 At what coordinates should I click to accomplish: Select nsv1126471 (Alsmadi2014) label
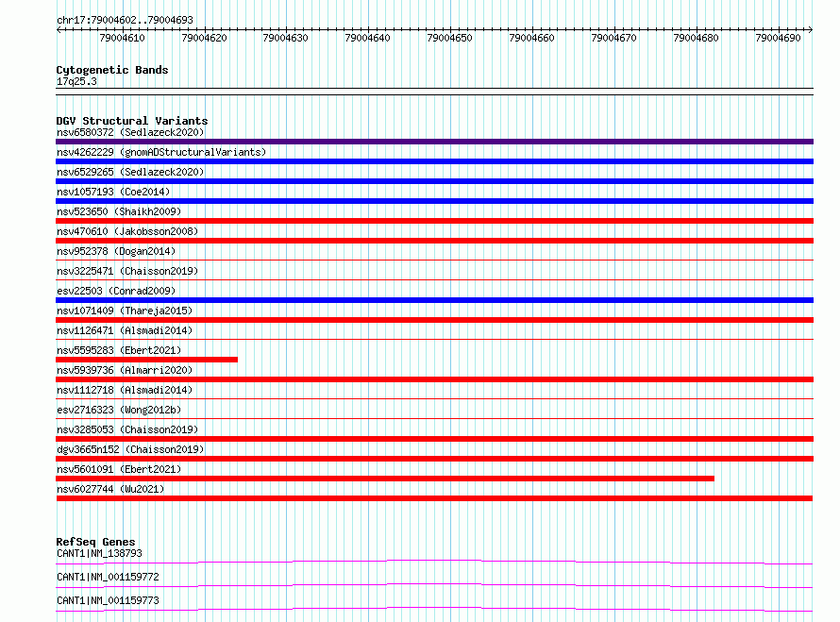click(125, 330)
